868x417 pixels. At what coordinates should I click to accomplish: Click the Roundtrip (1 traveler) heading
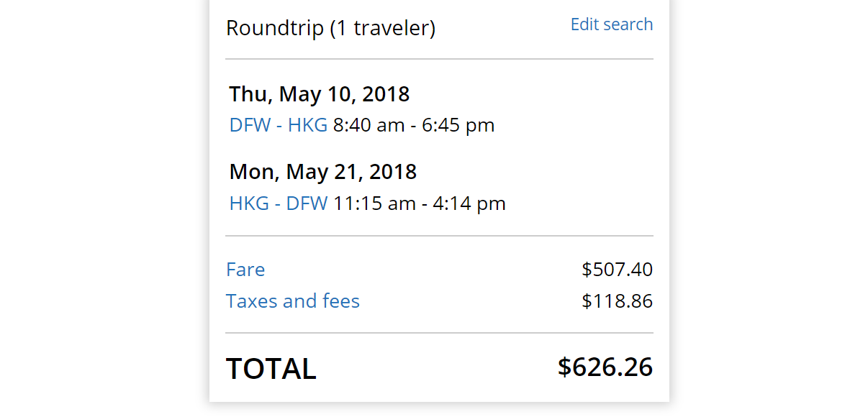330,29
